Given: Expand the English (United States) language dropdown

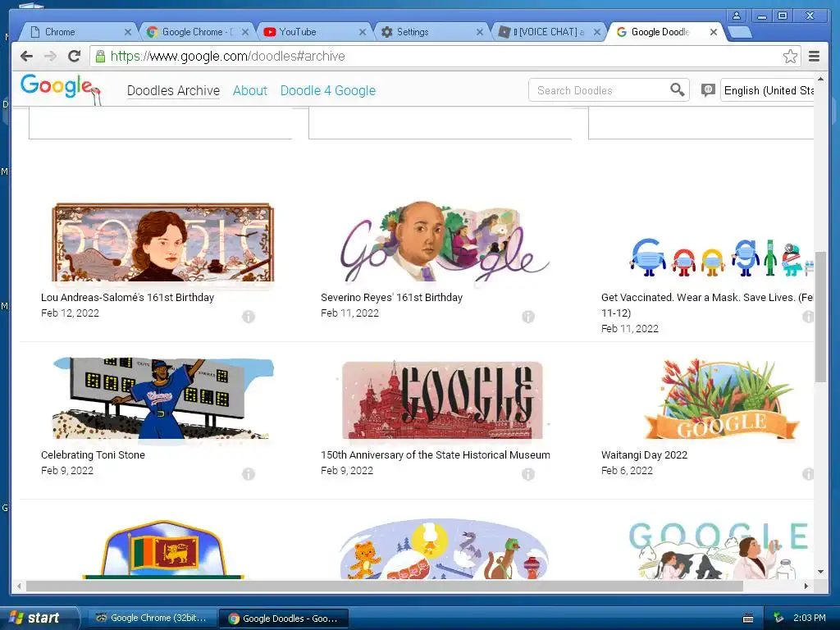Looking at the screenshot, I should click(x=767, y=90).
